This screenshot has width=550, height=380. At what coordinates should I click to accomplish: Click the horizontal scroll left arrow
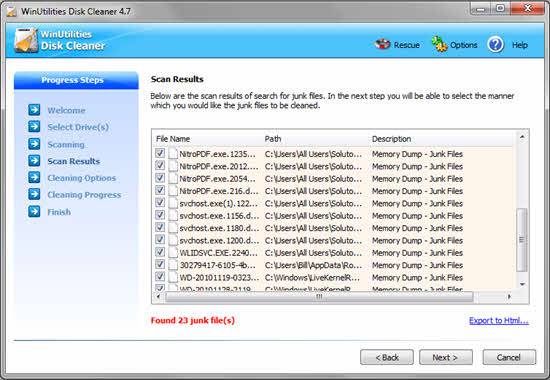click(x=159, y=297)
